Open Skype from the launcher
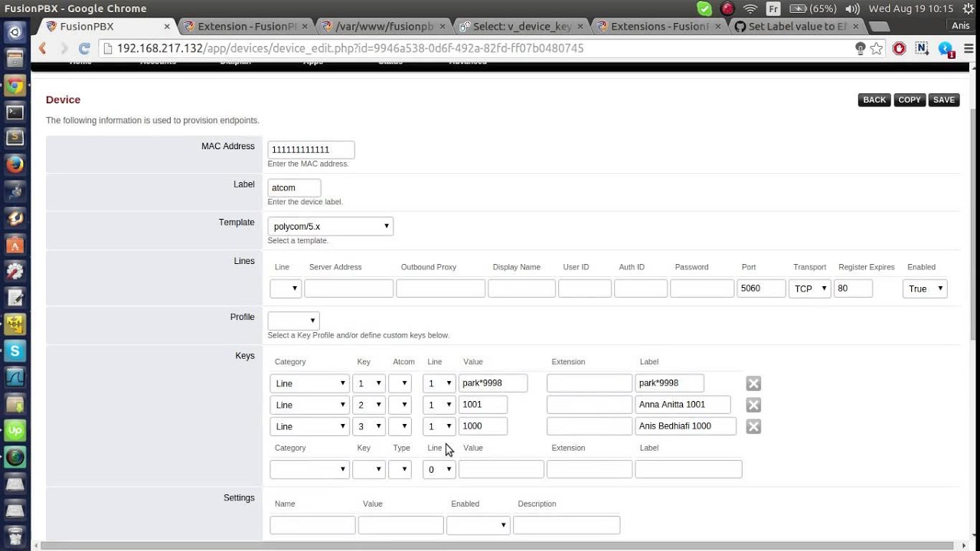980x551 pixels. [x=15, y=351]
